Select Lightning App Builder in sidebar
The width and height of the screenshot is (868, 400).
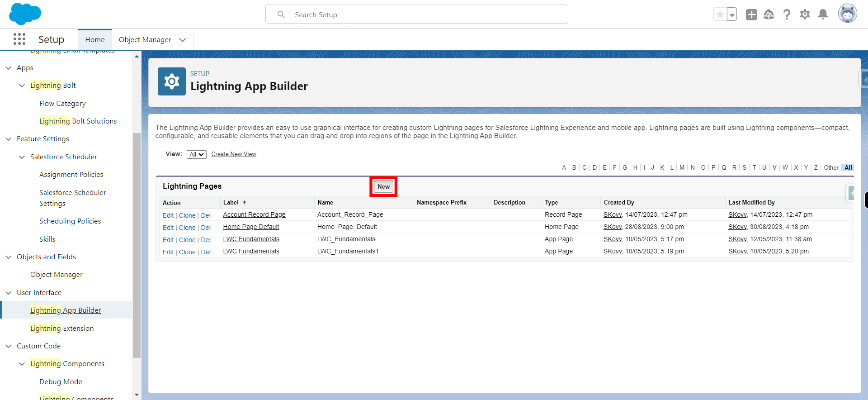click(66, 310)
